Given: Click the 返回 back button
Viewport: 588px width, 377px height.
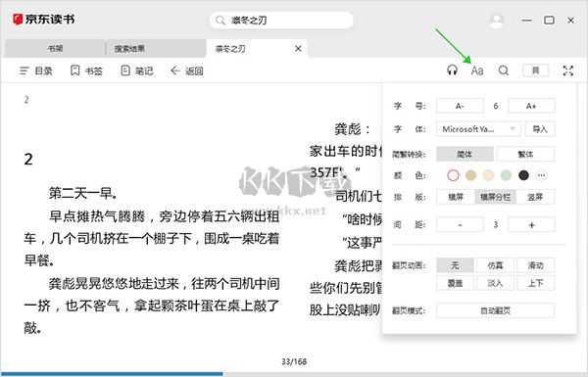Looking at the screenshot, I should coord(187,71).
